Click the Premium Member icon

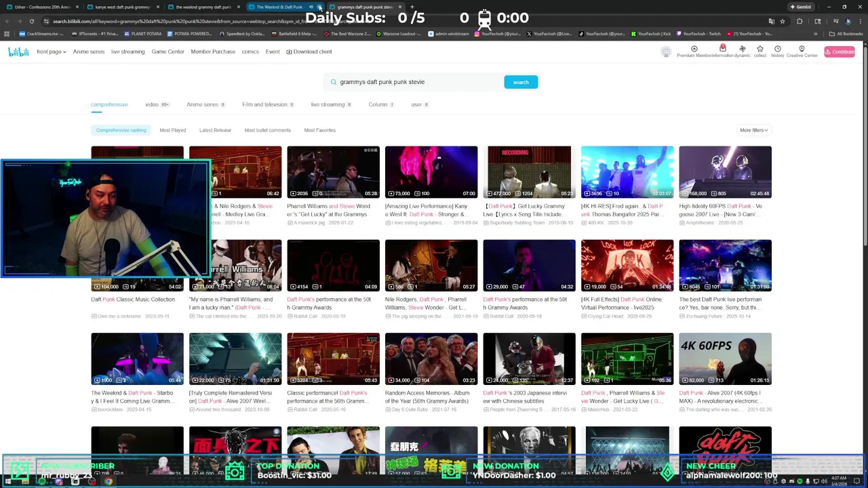coord(694,49)
